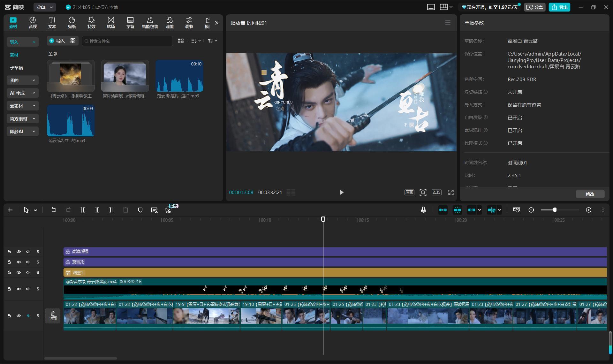Select 子草稿 in the sidebar
This screenshot has height=364, width=613.
16,67
